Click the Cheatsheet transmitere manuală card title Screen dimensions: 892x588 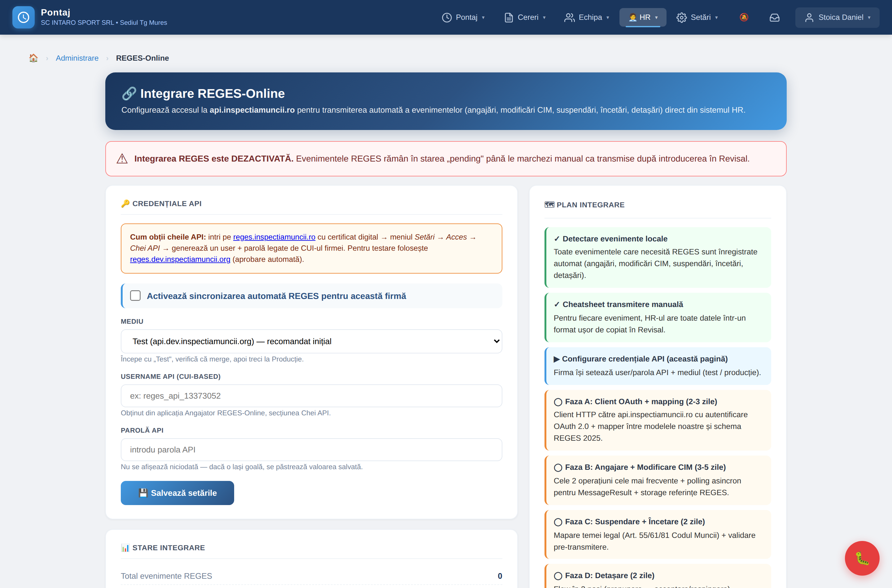623,305
